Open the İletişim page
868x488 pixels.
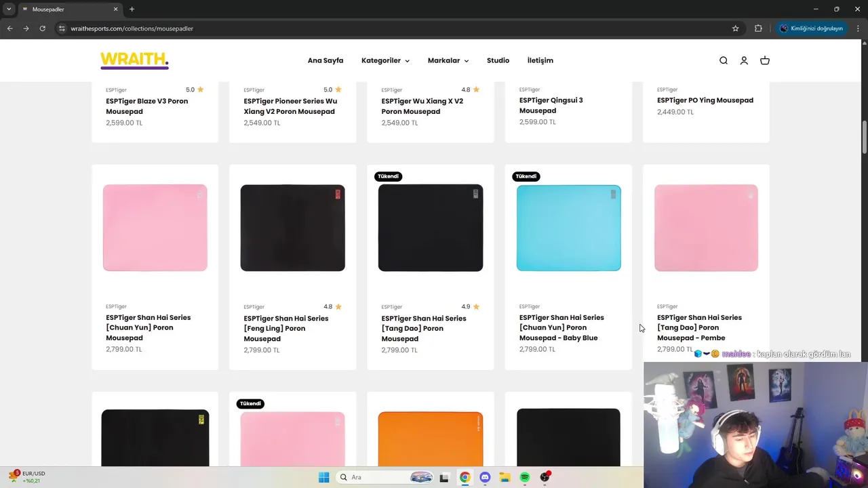click(x=540, y=60)
